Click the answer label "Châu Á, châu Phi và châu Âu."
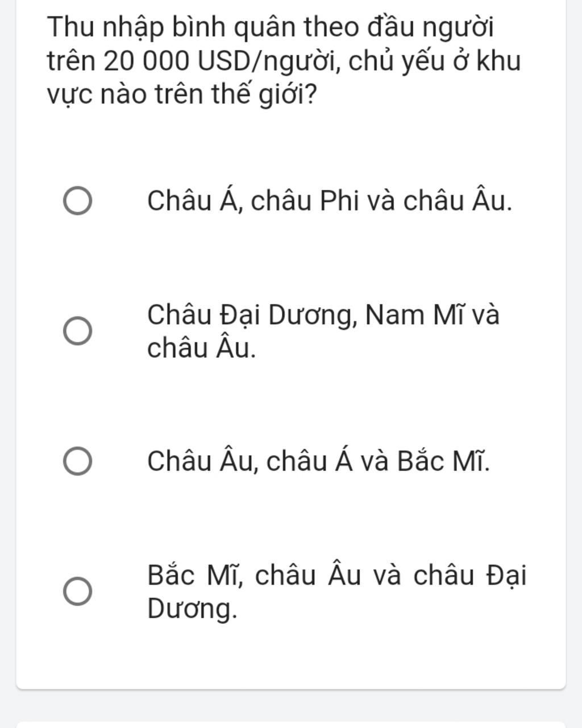 pos(329,201)
